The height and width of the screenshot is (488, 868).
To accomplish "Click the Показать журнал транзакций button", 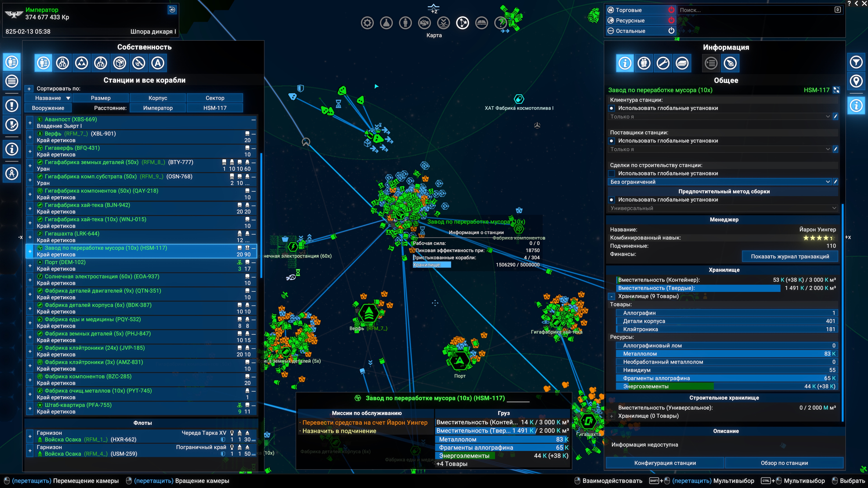I will [x=790, y=257].
